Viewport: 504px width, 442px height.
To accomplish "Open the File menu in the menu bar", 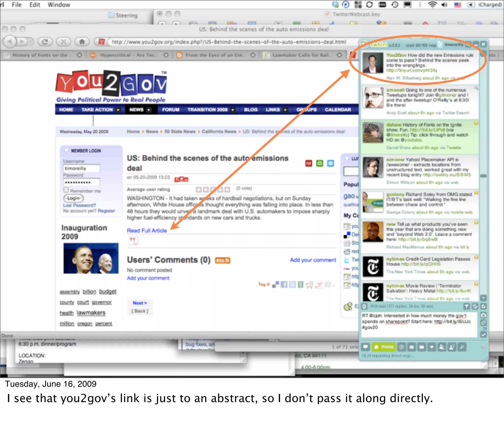I will tap(16, 5).
